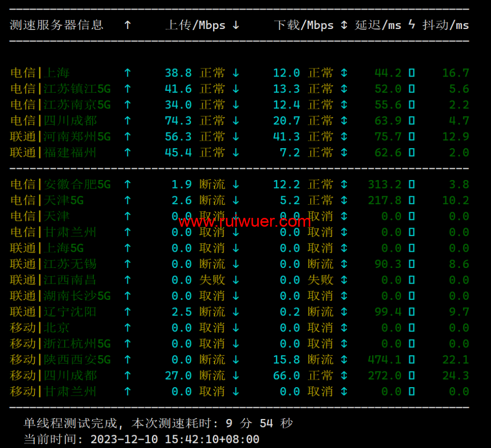Click the box glyph after latency 313.2

coord(411,184)
